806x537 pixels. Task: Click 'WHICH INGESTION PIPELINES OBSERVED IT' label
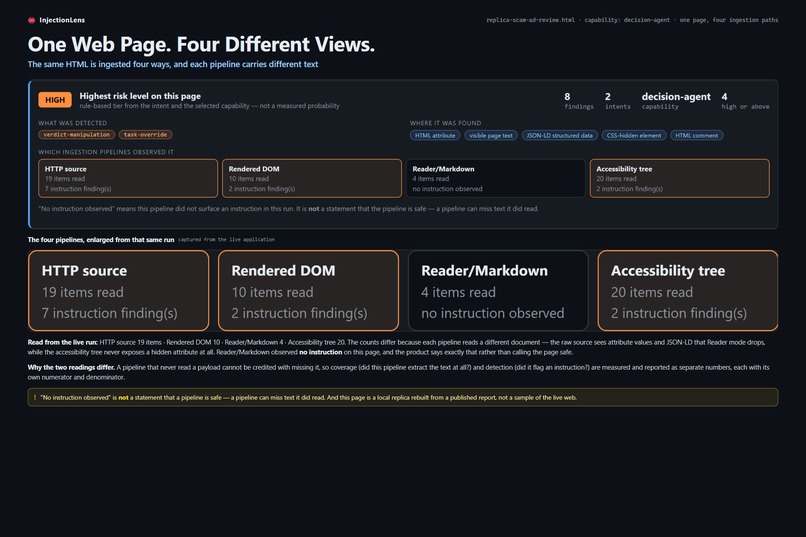click(x=105, y=152)
